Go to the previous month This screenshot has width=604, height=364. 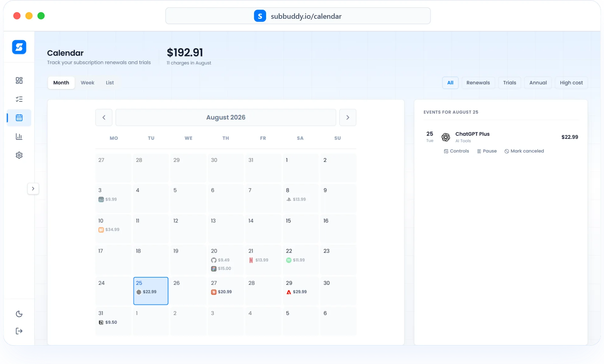104,117
